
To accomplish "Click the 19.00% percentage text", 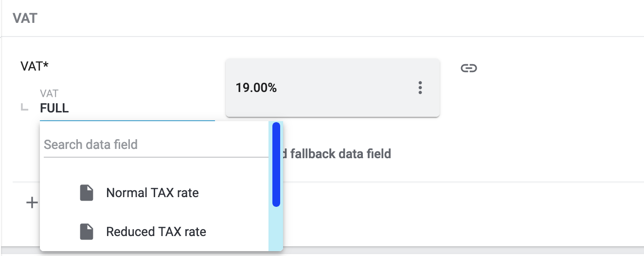I will coord(256,88).
